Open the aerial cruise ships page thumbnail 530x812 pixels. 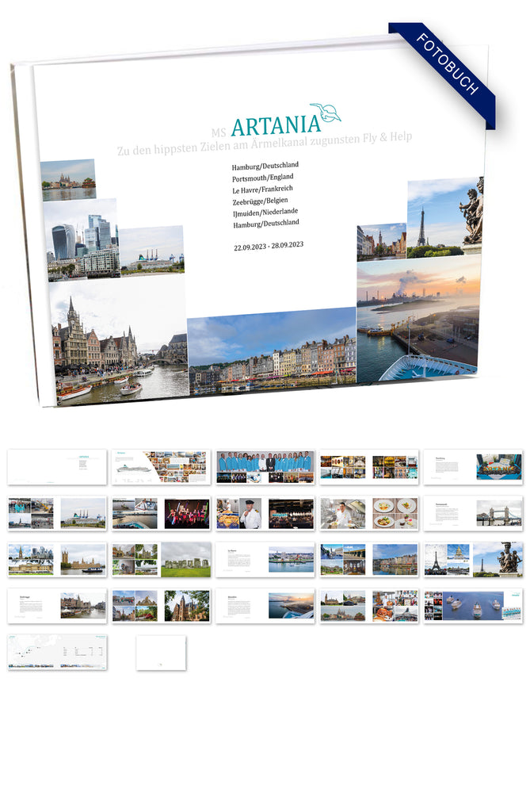[473, 605]
